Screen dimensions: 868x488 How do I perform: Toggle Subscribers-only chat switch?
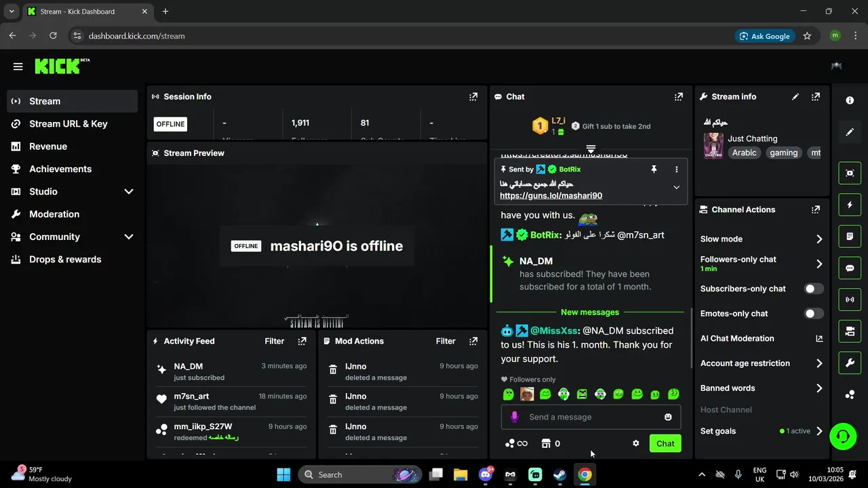[x=813, y=289]
